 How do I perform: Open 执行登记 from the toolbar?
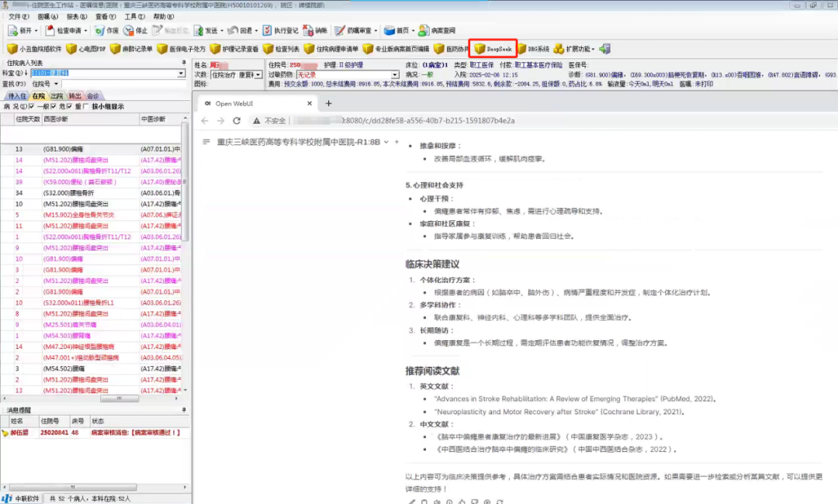point(280,30)
